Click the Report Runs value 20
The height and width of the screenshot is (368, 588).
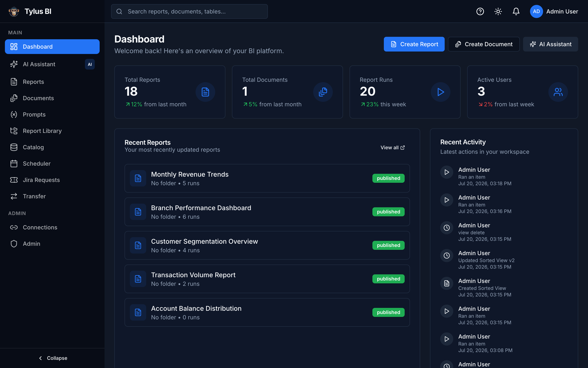[x=368, y=92]
